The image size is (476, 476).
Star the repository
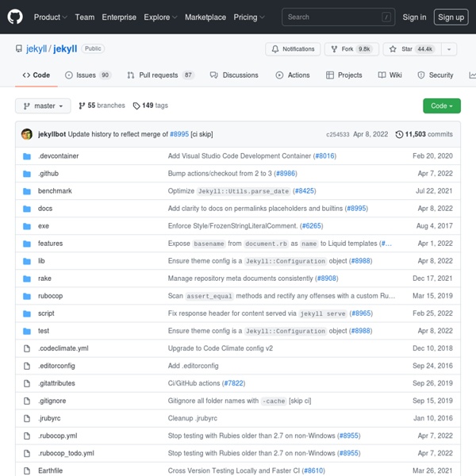click(412, 49)
